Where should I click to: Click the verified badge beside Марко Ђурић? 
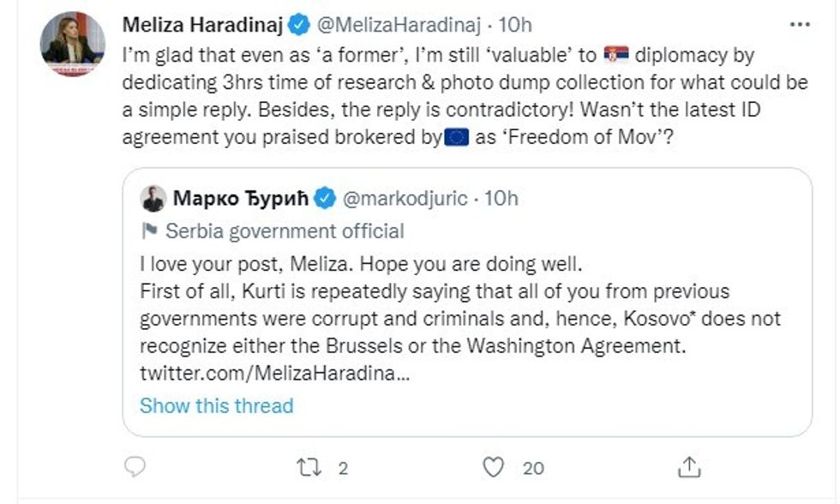325,199
